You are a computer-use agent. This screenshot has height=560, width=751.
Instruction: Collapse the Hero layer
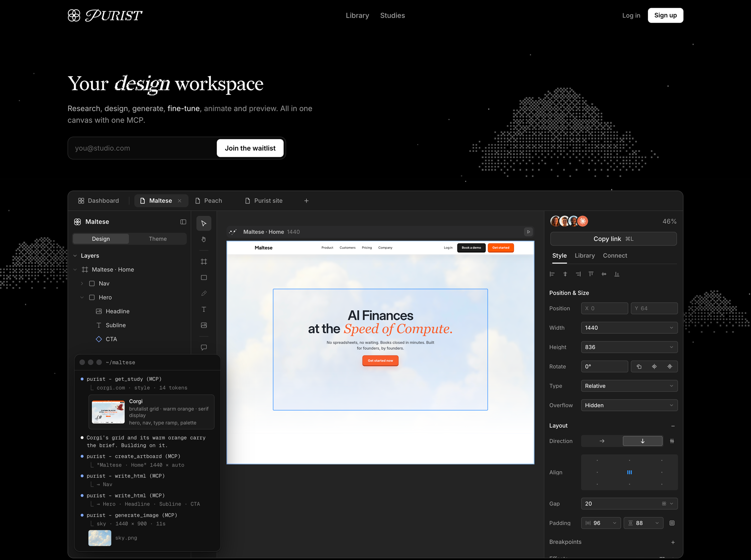(82, 297)
